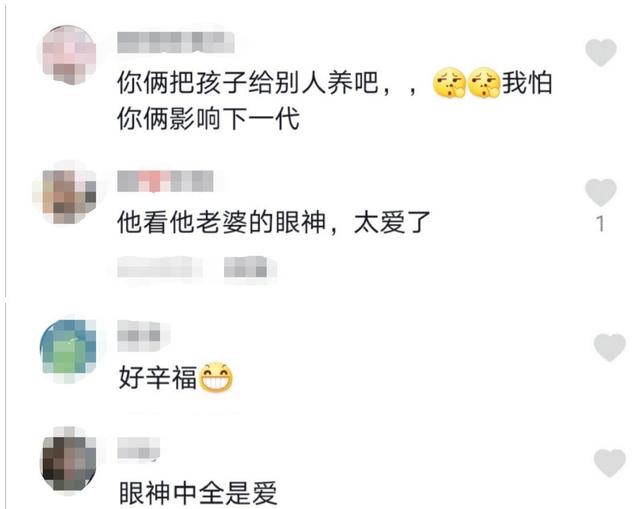Click the timestamp under 他看他老婆的眼神

tap(155, 267)
